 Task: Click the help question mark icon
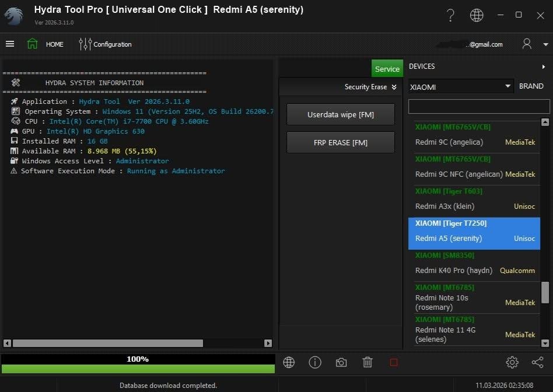(x=450, y=15)
